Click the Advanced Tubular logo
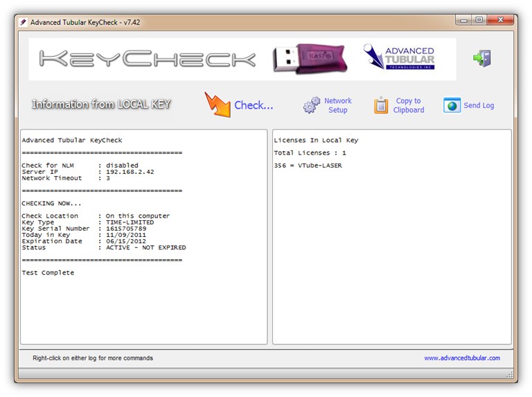The height and width of the screenshot is (397, 532). [x=399, y=57]
